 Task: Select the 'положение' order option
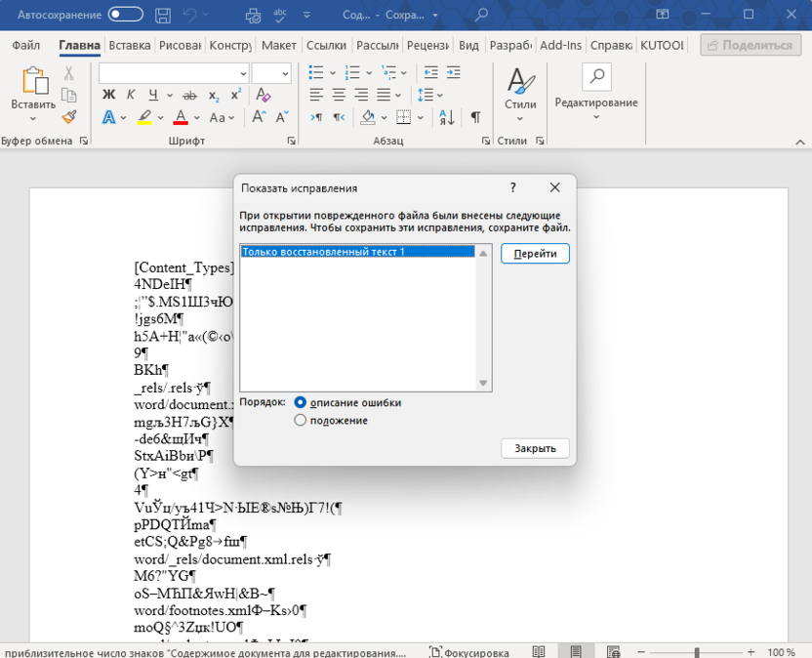pos(301,420)
